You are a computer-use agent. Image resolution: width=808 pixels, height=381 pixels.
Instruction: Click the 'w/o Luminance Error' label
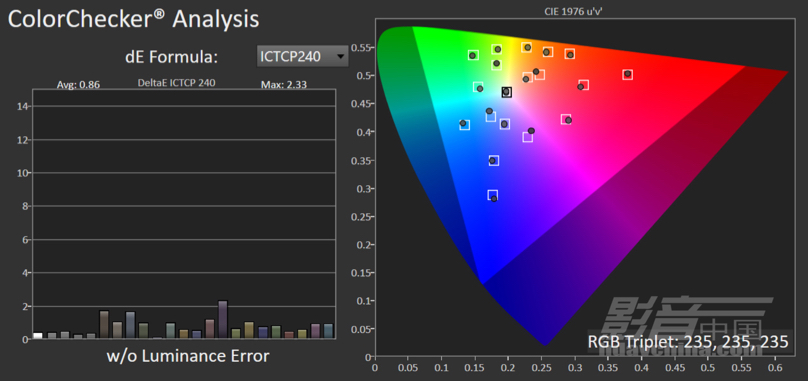tap(188, 356)
